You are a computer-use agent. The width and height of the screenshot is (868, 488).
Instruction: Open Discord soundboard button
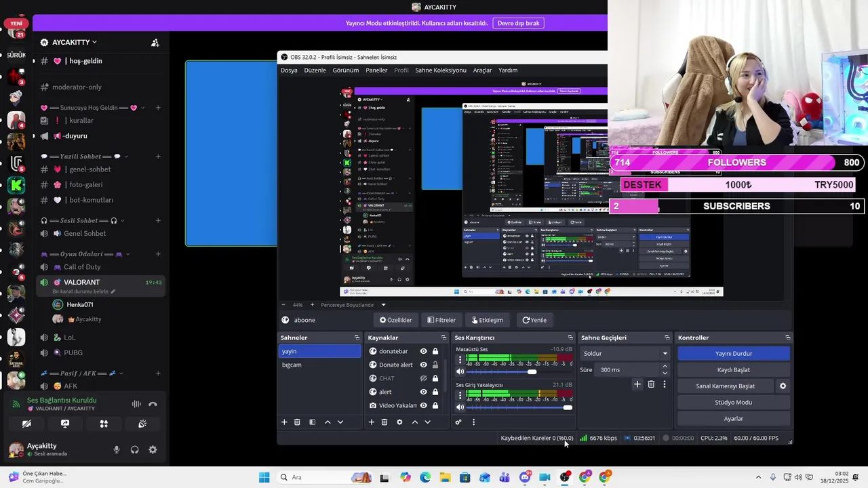coord(142,424)
